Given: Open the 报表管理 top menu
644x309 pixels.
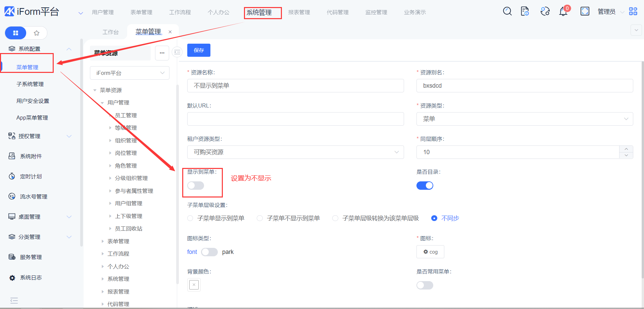Looking at the screenshot, I should point(299,12).
